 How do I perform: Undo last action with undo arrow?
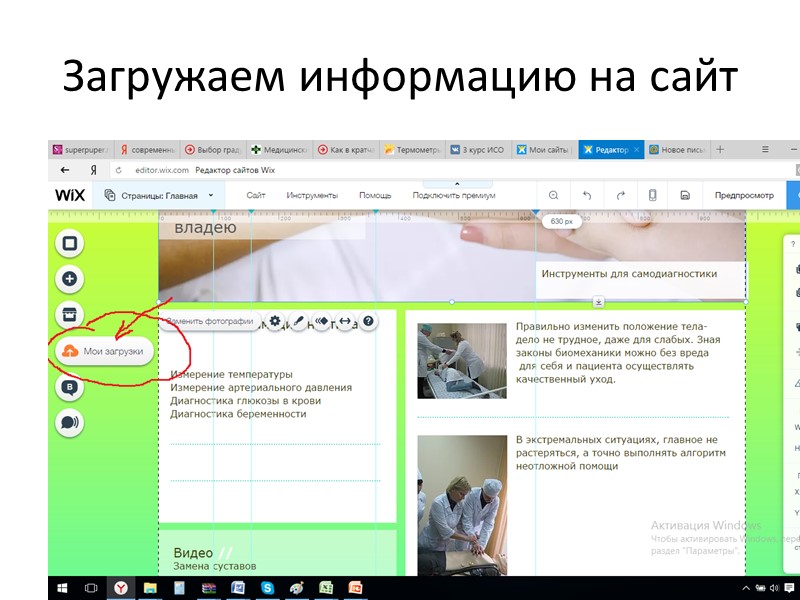(587, 195)
